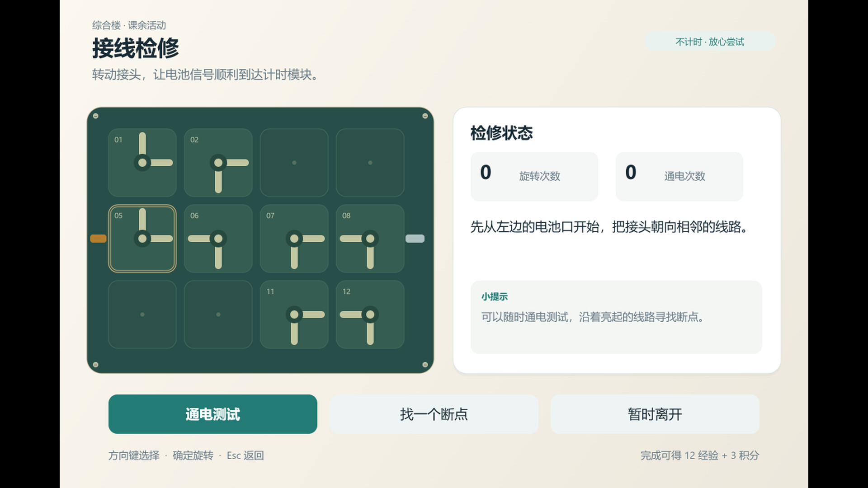Click the 综合楼 · 课余活动 breadcrumb

click(129, 25)
